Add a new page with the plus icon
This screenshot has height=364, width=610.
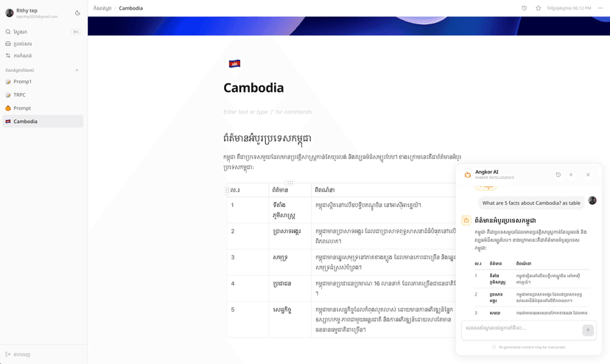(77, 71)
